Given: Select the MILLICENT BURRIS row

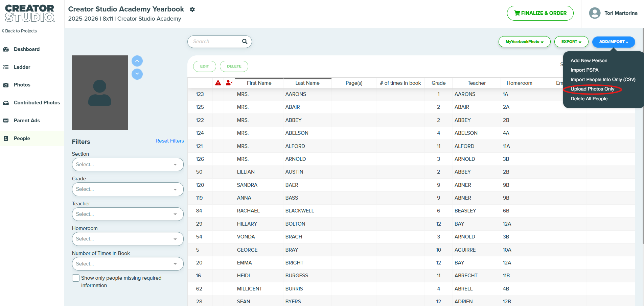Looking at the screenshot, I should click(x=411, y=289).
